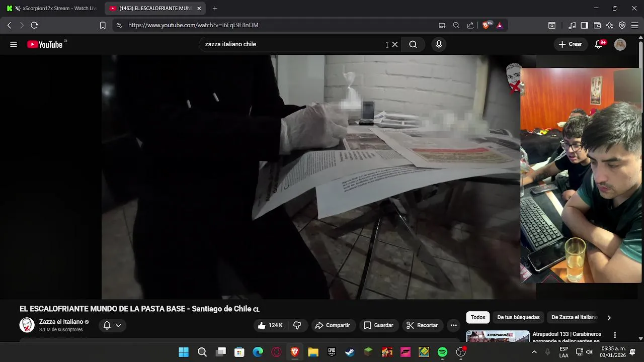Viewport: 644px width, 362px height.
Task: Open Microsoft Edge from taskbar
Action: (x=258, y=352)
